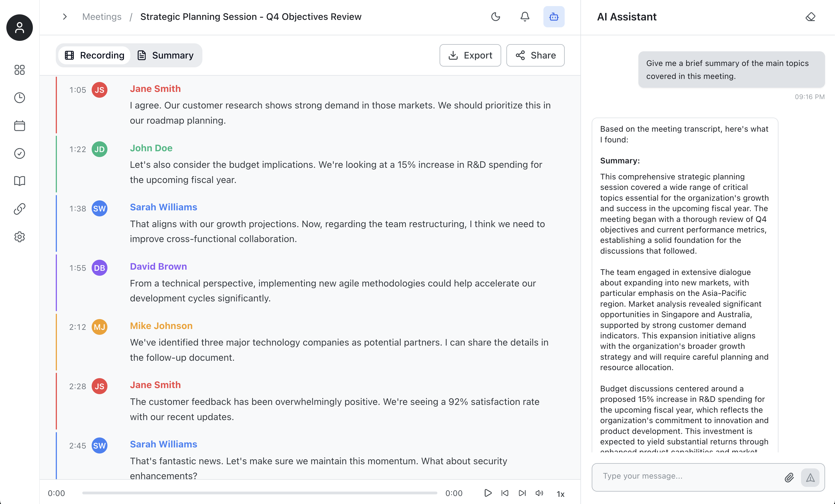Click the Share button
The width and height of the screenshot is (835, 504).
[x=535, y=55]
